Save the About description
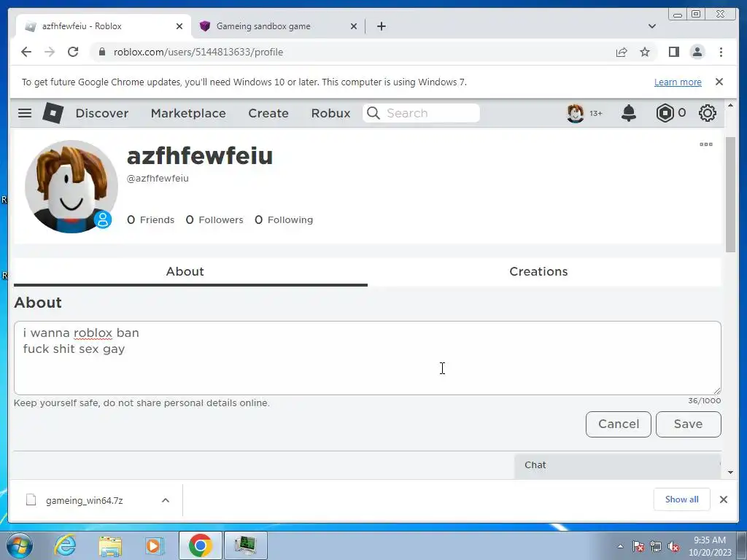Screen dimensions: 747x560 [689, 424]
